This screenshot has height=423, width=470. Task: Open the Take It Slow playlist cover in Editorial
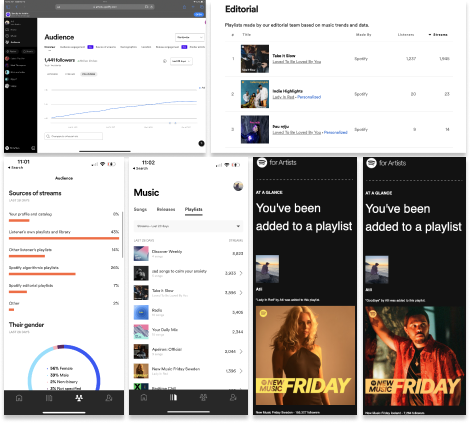click(x=255, y=59)
